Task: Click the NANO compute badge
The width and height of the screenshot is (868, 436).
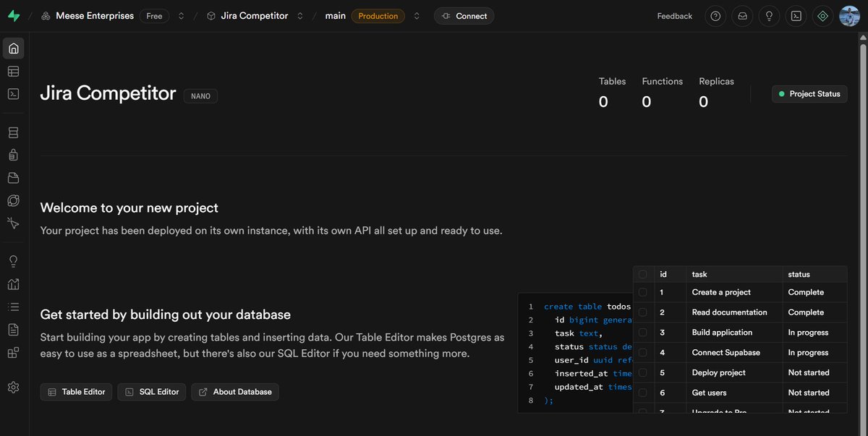Action: [x=200, y=96]
